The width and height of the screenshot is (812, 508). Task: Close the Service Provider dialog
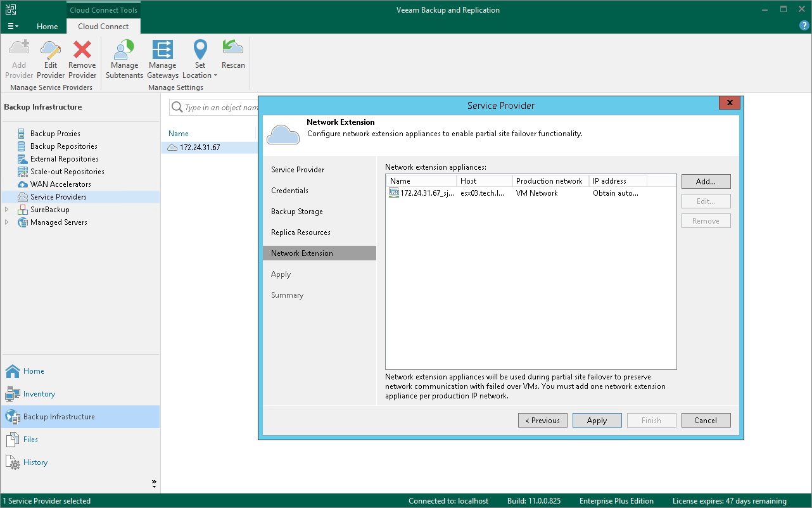[x=730, y=103]
